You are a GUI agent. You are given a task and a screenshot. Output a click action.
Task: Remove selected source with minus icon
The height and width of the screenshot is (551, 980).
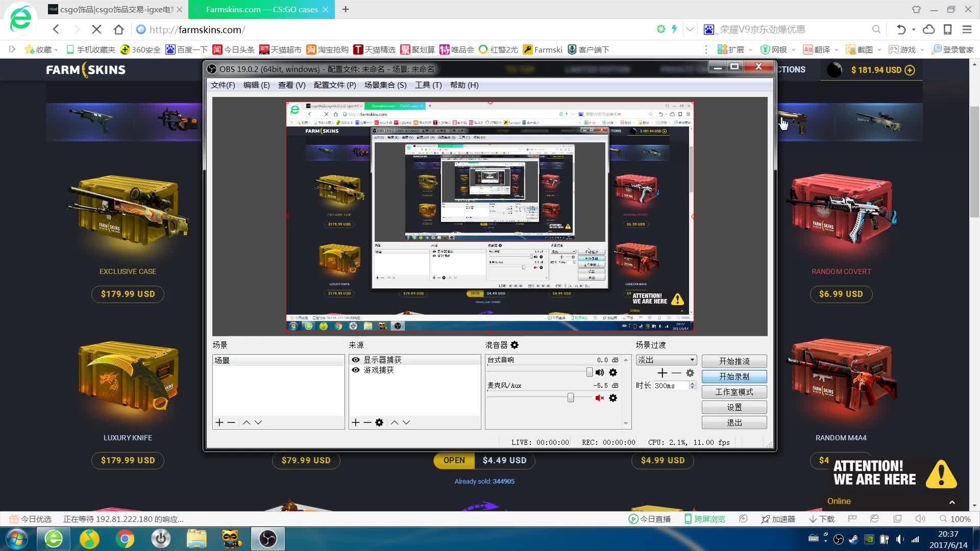(367, 422)
